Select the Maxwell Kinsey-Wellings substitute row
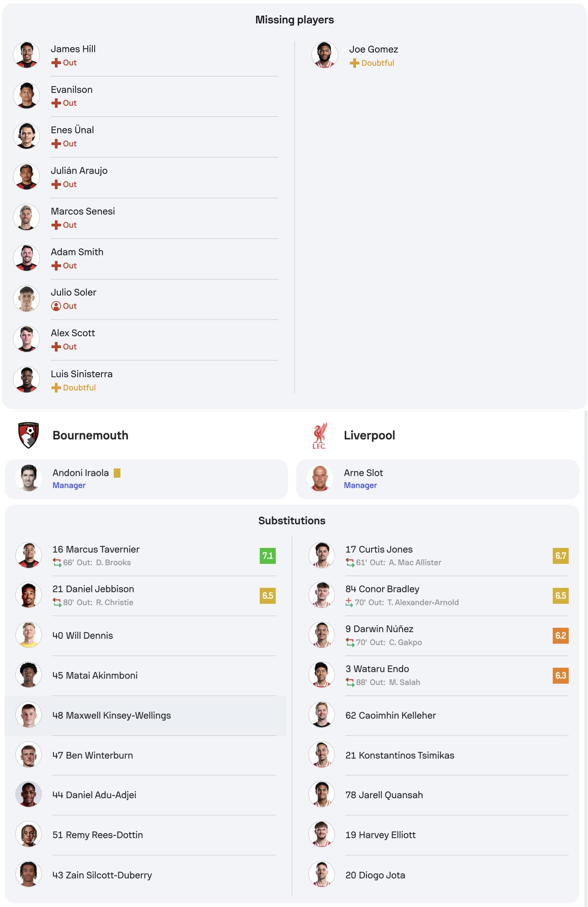 pyautogui.click(x=111, y=715)
